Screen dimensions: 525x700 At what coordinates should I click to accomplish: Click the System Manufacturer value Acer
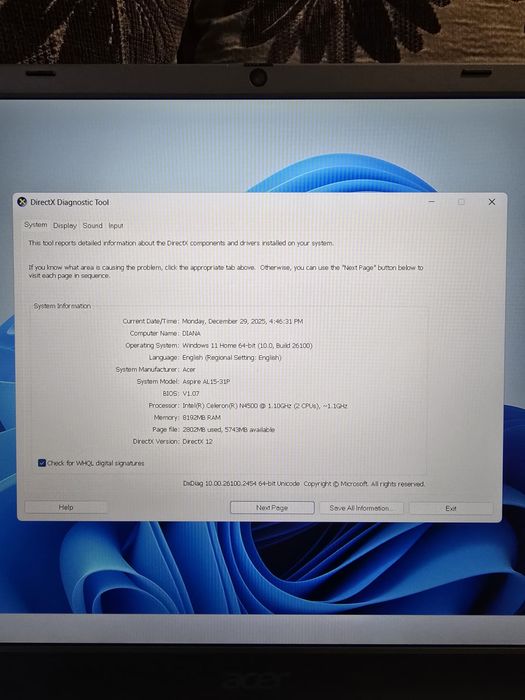[189, 369]
